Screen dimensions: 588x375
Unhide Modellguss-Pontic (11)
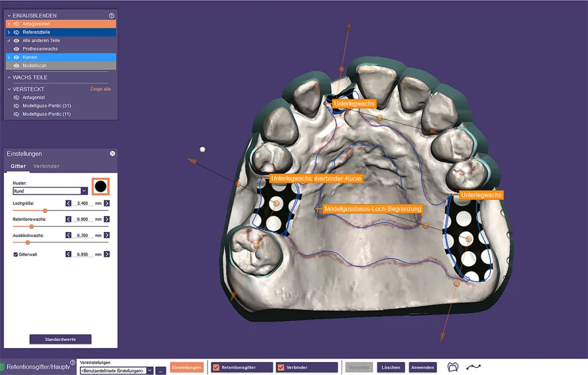coord(17,114)
